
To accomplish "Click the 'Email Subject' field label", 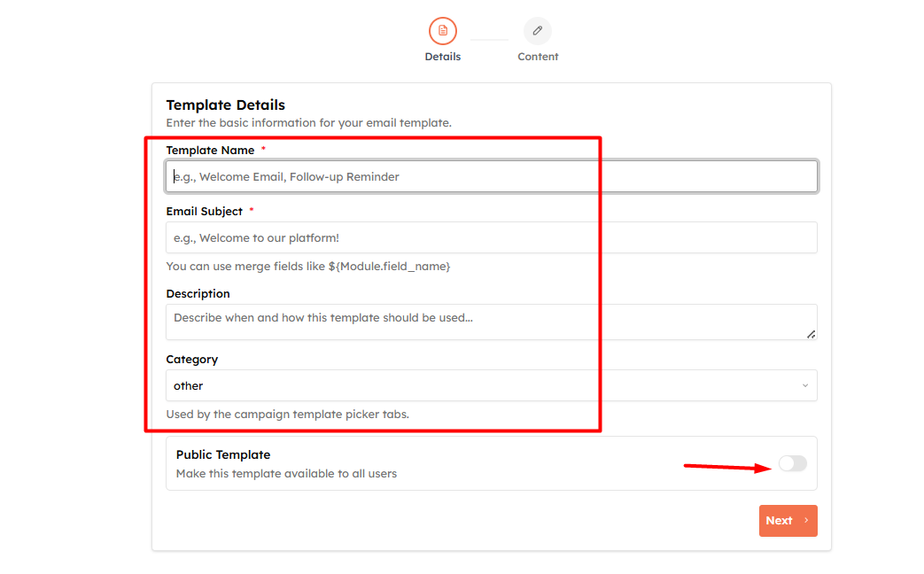I will pos(205,212).
